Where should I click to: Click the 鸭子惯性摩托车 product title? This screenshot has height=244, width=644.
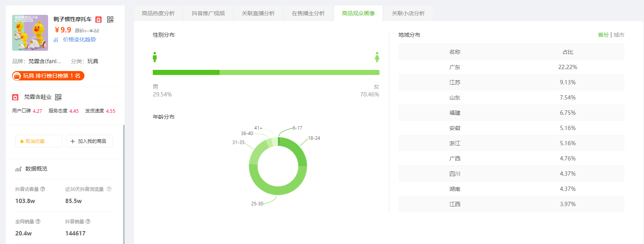73,19
